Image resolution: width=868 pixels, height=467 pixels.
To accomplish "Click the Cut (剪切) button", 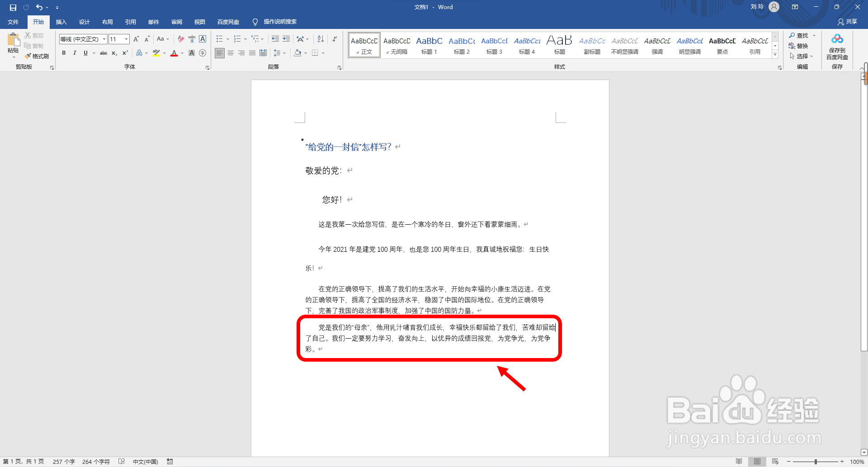I will pos(34,35).
